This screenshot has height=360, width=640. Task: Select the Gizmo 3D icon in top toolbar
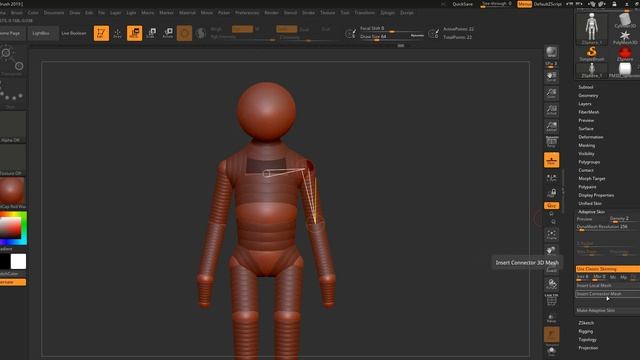pos(184,33)
